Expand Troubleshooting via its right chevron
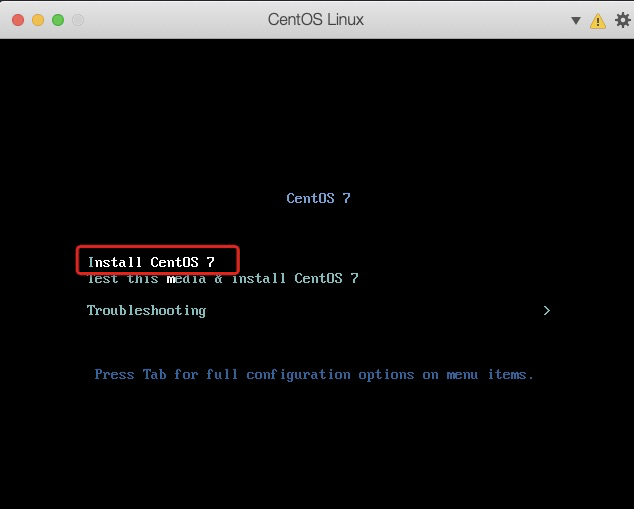This screenshot has height=509, width=634. click(x=547, y=310)
